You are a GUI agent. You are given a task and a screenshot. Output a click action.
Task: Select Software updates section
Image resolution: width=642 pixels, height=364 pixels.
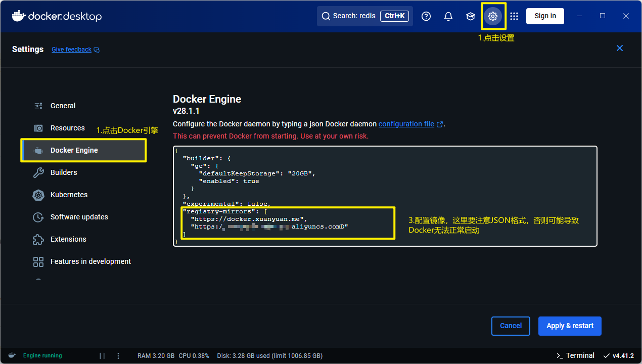(84, 217)
